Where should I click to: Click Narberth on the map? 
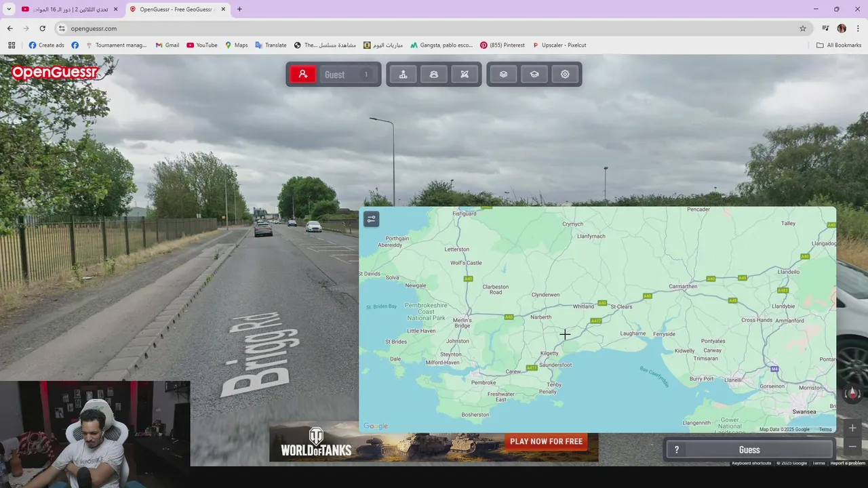pos(541,317)
